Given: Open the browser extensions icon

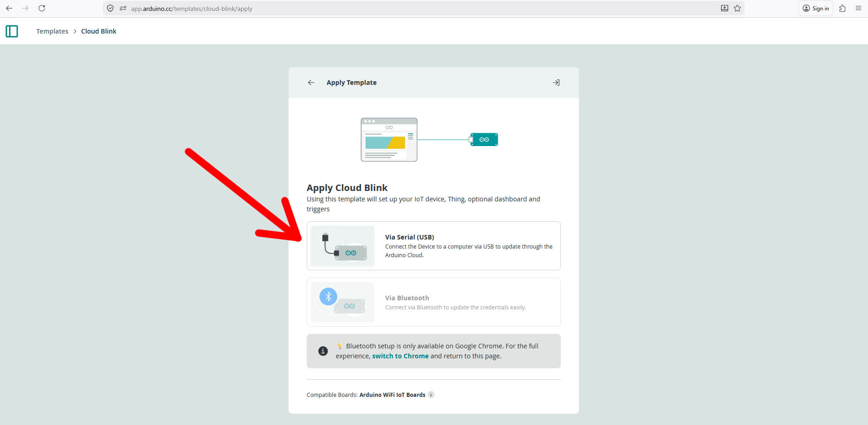Looking at the screenshot, I should point(842,8).
